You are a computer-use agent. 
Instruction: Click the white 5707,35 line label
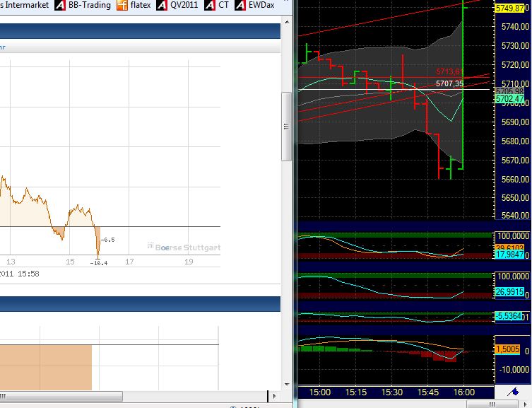[449, 83]
